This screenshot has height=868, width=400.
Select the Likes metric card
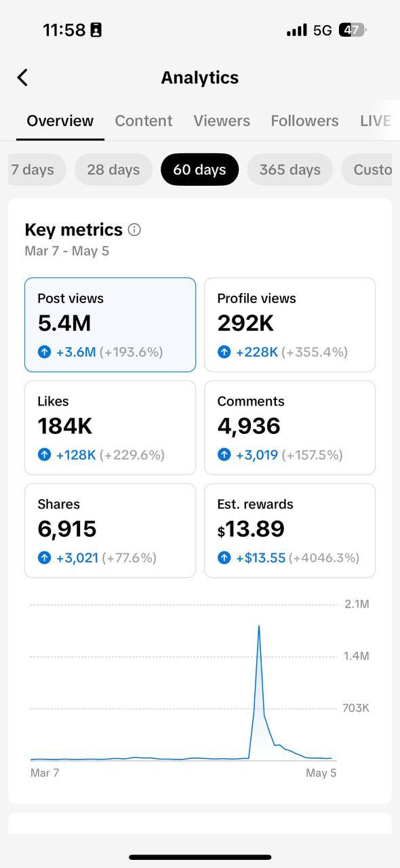pos(111,428)
